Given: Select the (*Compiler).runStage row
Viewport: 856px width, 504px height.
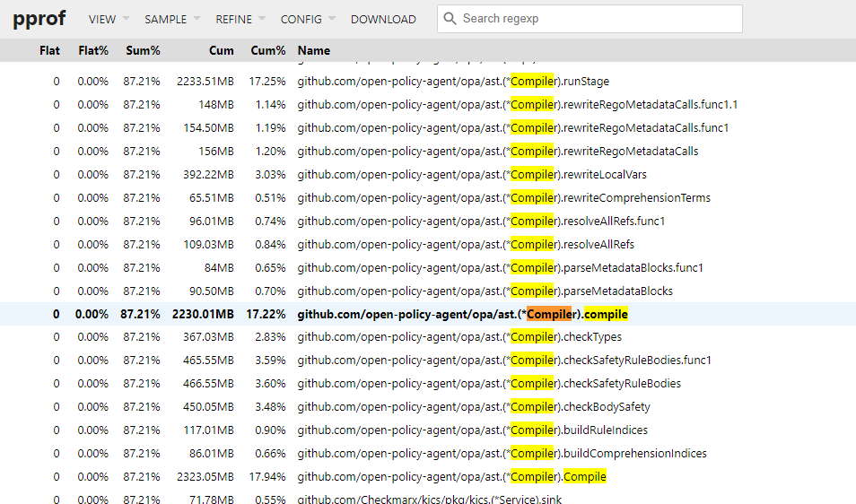Looking at the screenshot, I should (x=428, y=82).
